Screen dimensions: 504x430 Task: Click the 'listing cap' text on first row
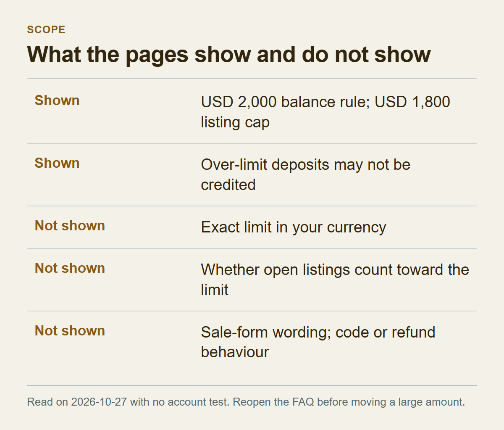point(235,122)
